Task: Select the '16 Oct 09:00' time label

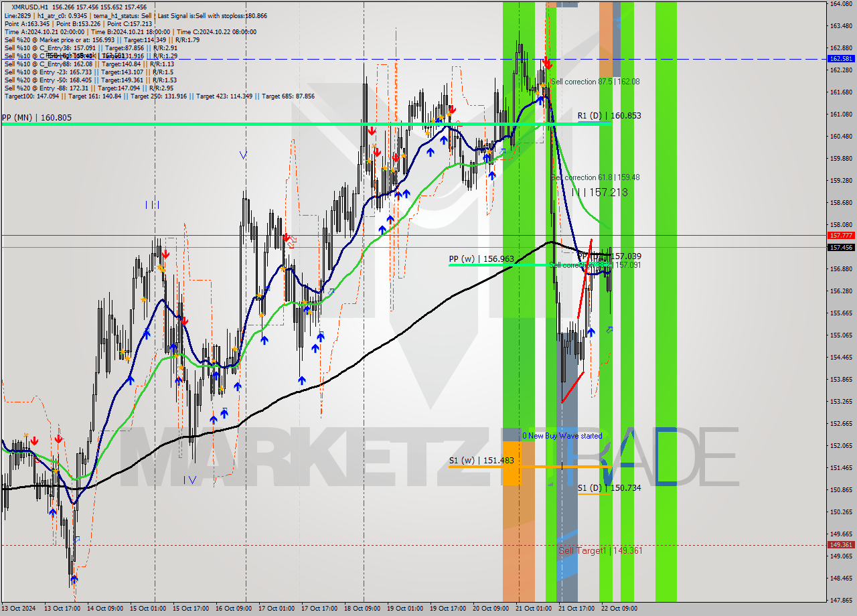Action: [234, 609]
